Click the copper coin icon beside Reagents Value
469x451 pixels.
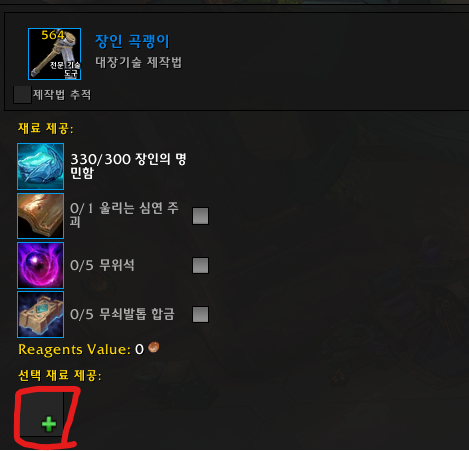click(154, 347)
